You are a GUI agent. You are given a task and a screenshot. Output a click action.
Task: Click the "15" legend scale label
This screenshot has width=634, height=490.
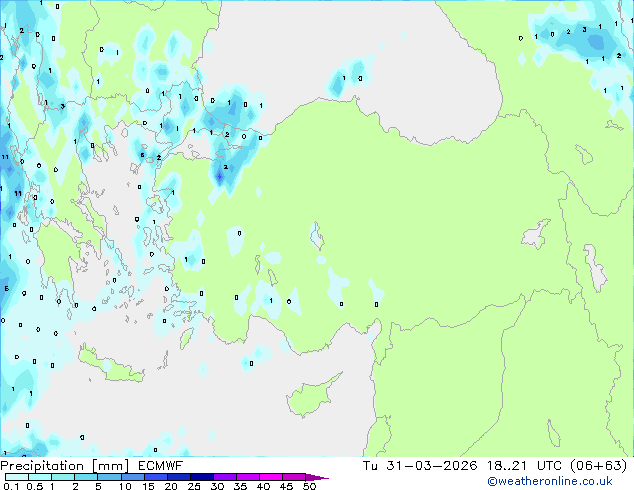148,486
